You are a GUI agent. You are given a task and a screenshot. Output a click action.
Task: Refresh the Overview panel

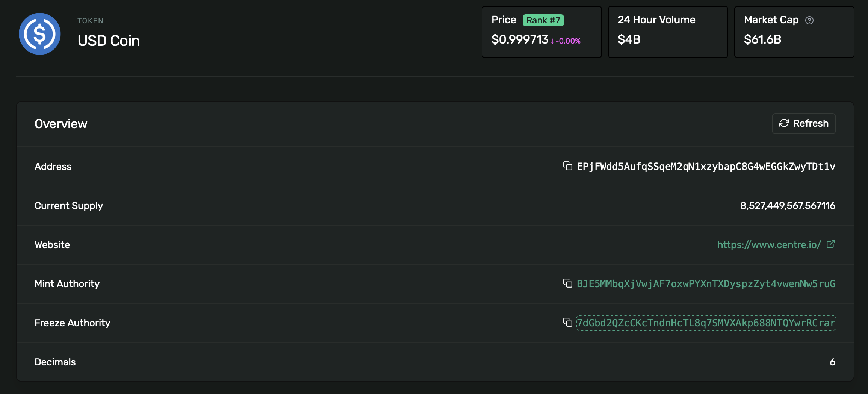pos(804,123)
